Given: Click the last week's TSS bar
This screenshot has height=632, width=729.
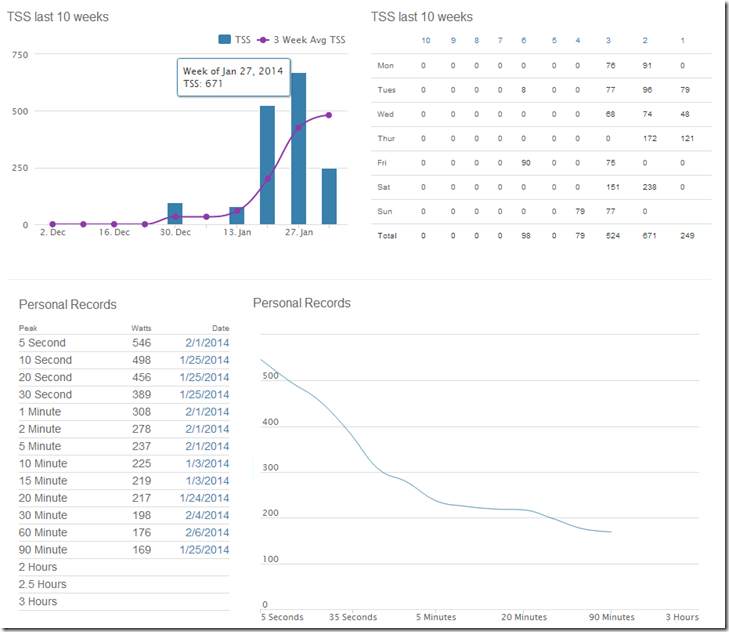Looking at the screenshot, I should (x=329, y=196).
